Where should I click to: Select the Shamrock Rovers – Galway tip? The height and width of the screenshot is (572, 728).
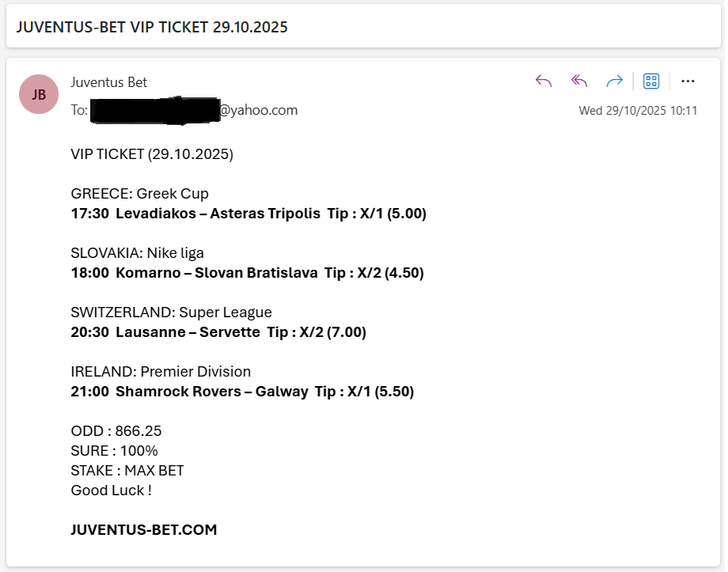coord(242,392)
